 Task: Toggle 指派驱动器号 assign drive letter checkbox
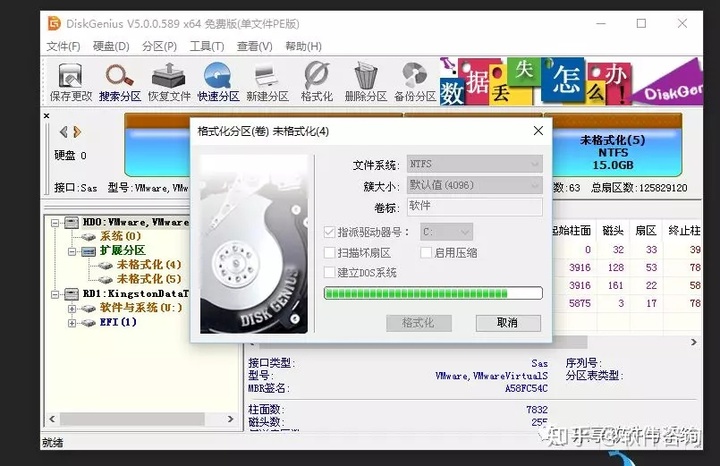coord(329,232)
